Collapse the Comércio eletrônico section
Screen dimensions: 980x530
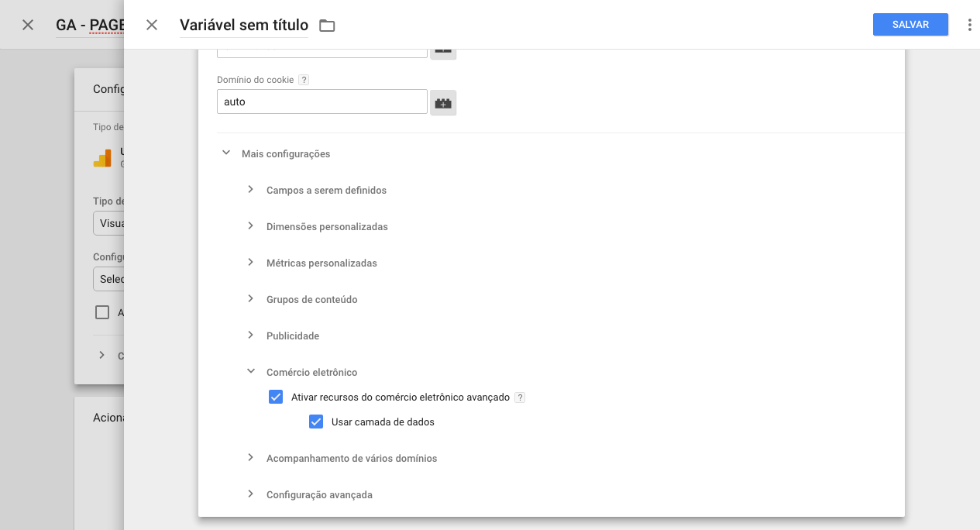pos(250,372)
